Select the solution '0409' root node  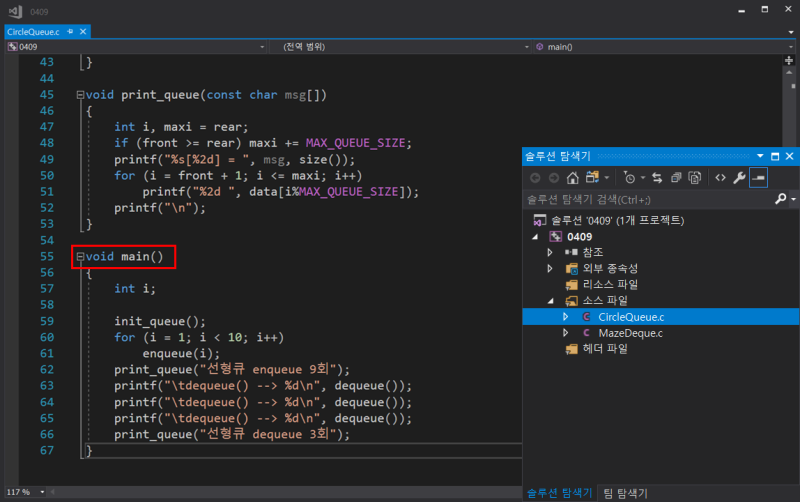[617, 220]
